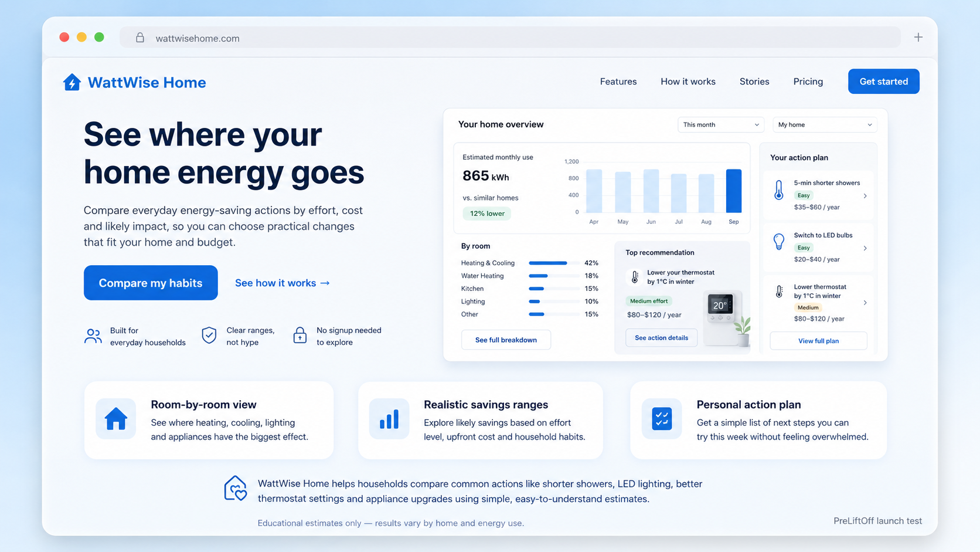Viewport: 980px width, 552px height.
Task: Click the 'Other' 15% room row progress bar
Action: [554, 314]
